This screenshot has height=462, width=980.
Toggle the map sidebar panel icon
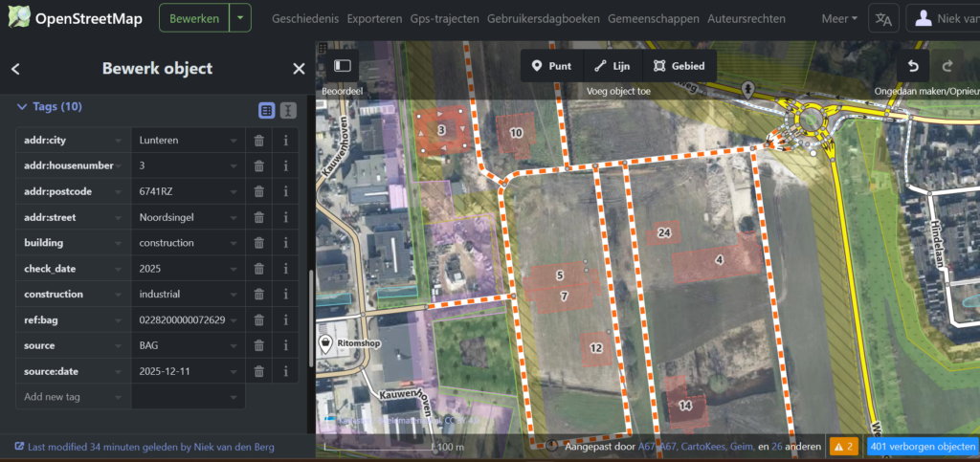[343, 66]
